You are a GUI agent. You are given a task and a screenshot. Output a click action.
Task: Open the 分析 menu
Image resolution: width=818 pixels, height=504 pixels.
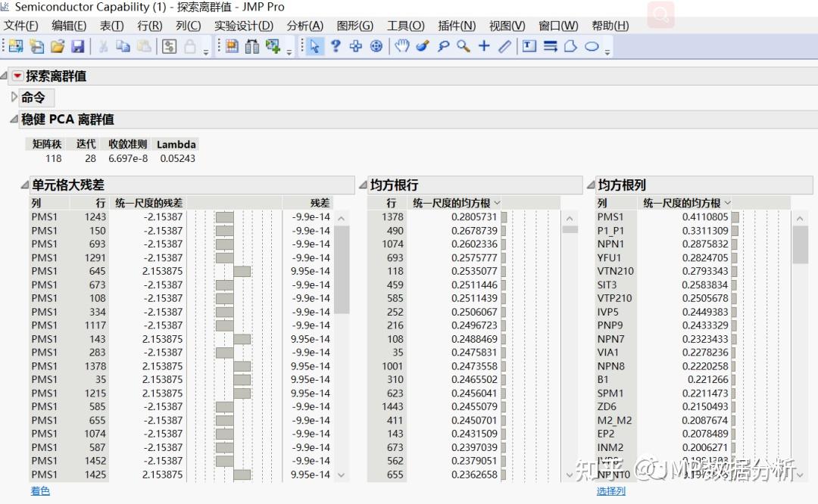pos(304,25)
